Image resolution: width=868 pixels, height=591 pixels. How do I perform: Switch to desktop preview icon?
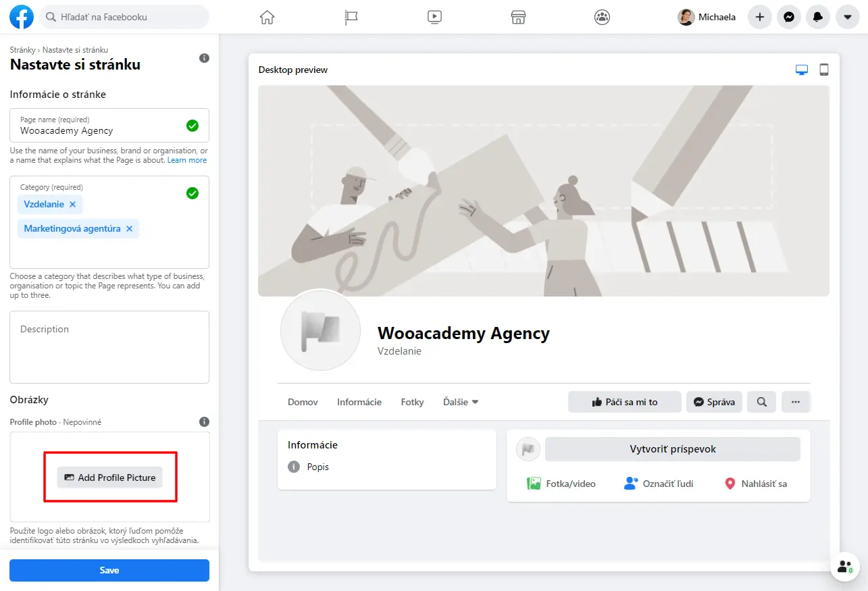[802, 70]
